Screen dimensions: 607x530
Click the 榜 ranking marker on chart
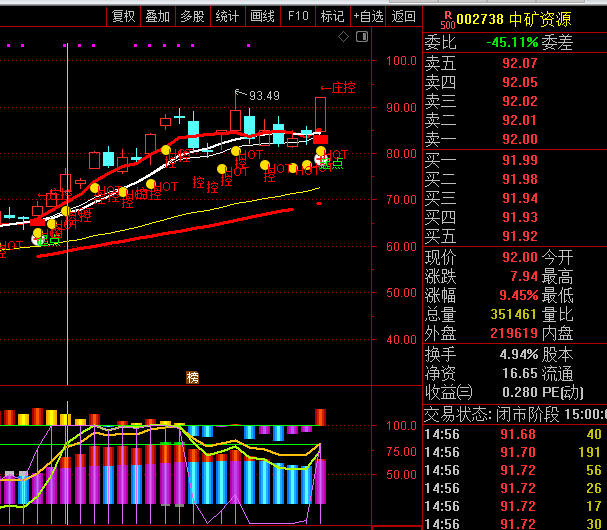coord(192,377)
